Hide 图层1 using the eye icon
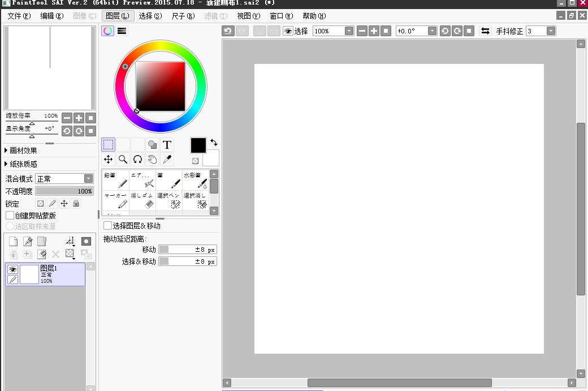Image resolution: width=588 pixels, height=391 pixels. [12, 269]
